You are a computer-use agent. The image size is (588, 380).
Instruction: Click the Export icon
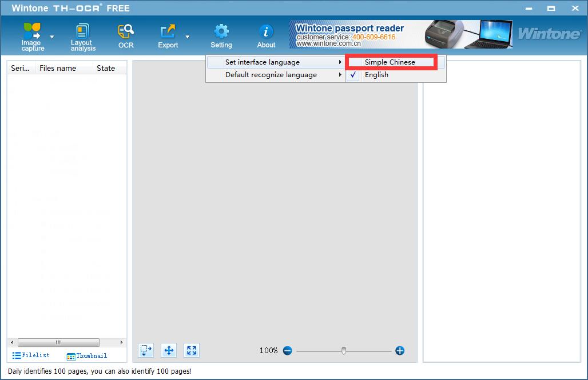tap(168, 31)
